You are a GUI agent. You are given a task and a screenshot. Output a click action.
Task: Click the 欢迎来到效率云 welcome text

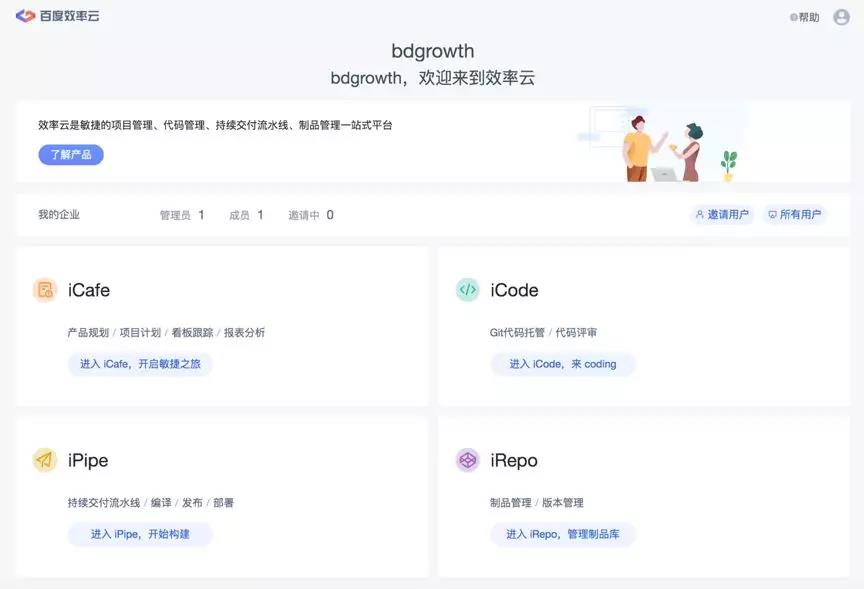click(477, 78)
